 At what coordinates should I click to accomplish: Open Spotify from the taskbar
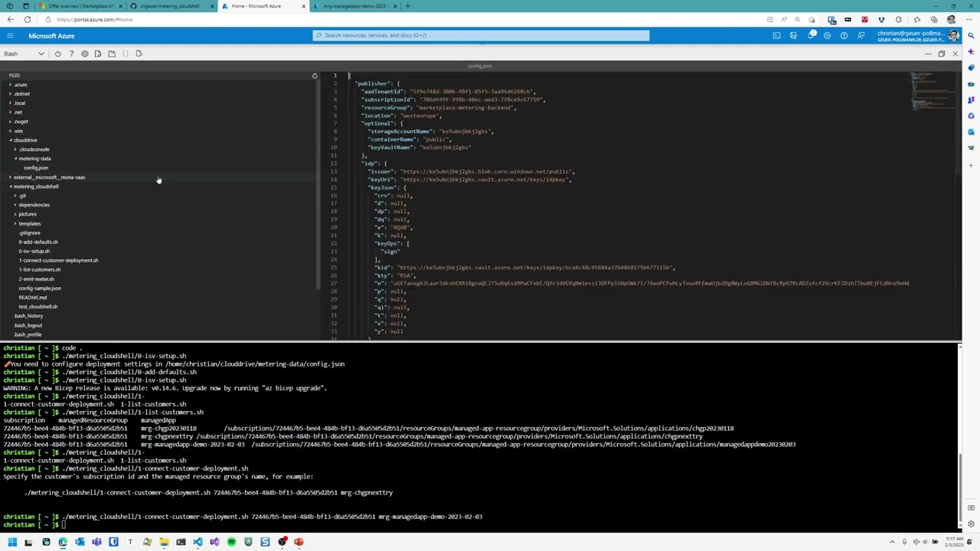click(231, 543)
